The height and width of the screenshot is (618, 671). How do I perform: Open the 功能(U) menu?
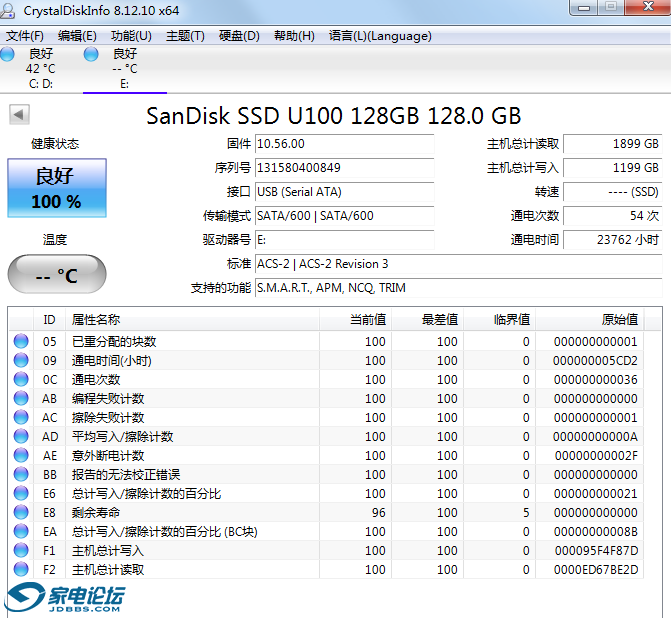[x=131, y=36]
